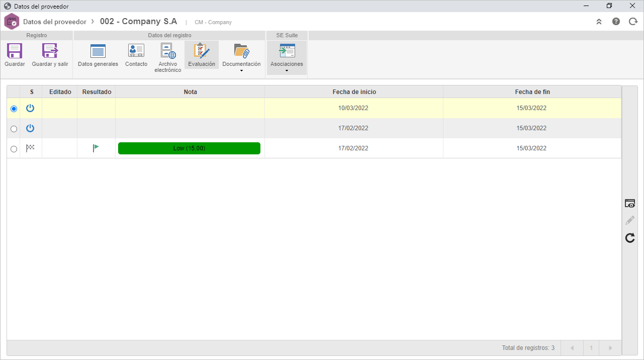Click page number 1 in pager
Screen dimensions: 644x360
[x=591, y=348]
